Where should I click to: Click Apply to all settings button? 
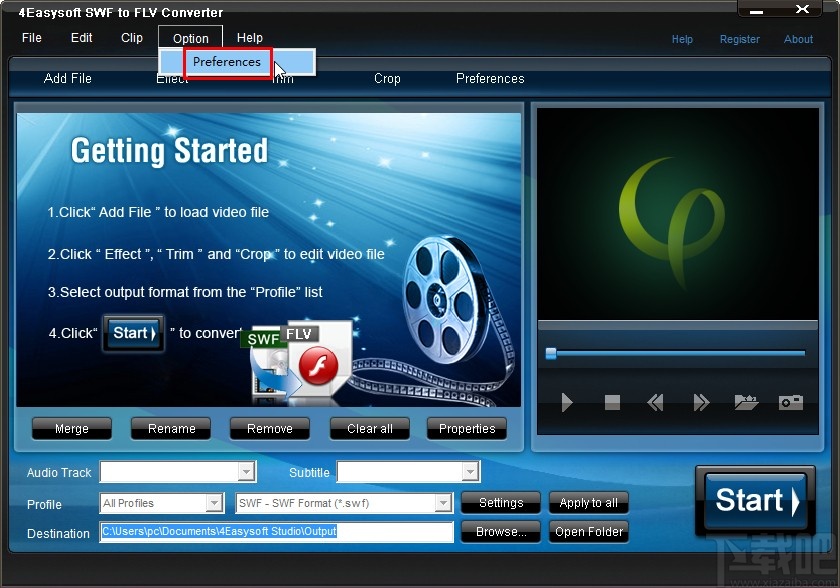tap(588, 503)
